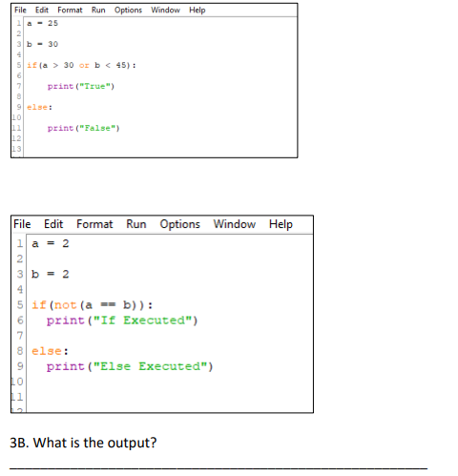Click line number 13 in upper editor

click(16, 149)
